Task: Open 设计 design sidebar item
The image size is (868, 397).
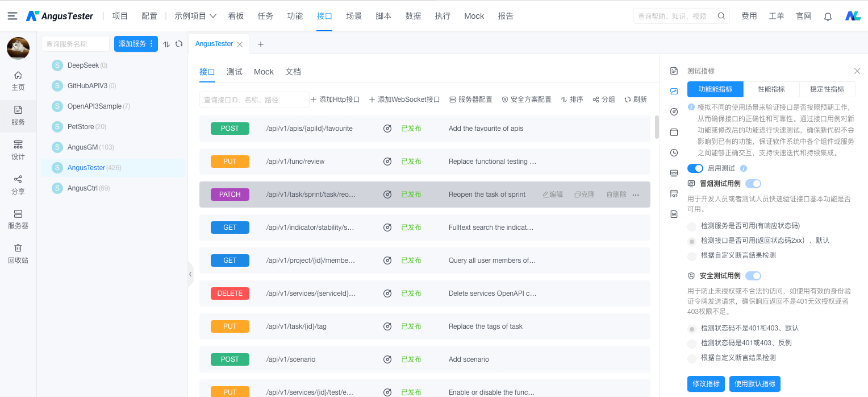Action: pos(18,150)
